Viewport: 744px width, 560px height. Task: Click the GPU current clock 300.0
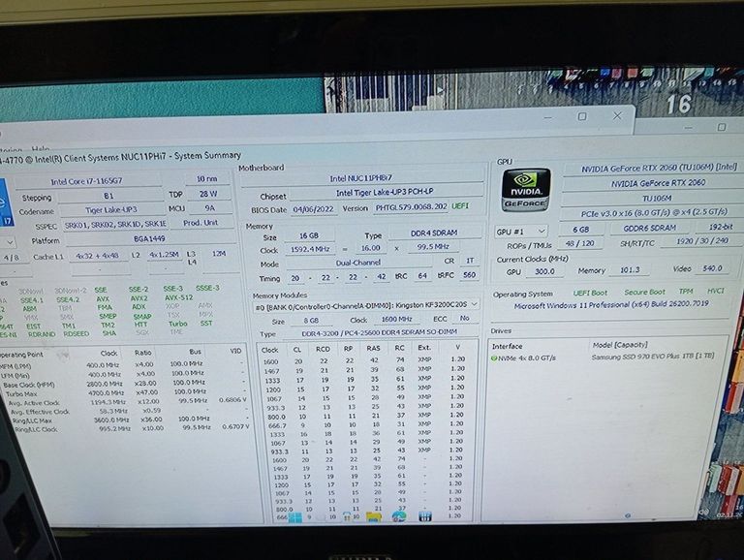(x=544, y=271)
